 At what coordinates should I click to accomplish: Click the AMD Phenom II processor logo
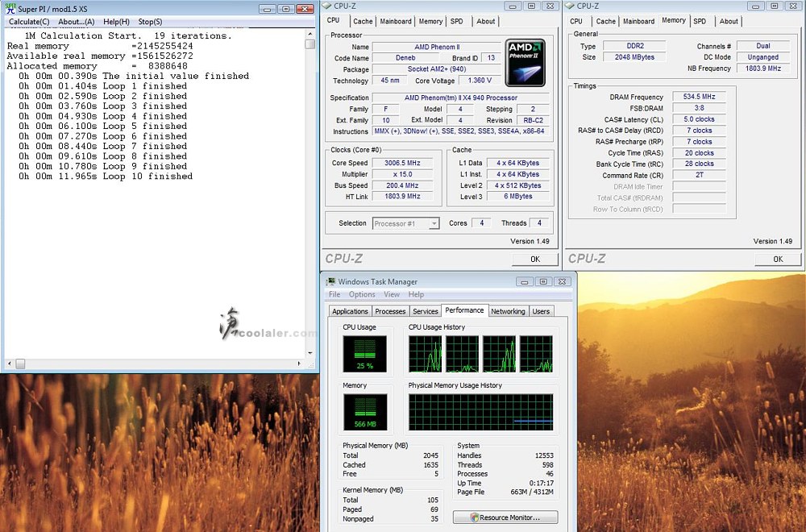tap(525, 63)
